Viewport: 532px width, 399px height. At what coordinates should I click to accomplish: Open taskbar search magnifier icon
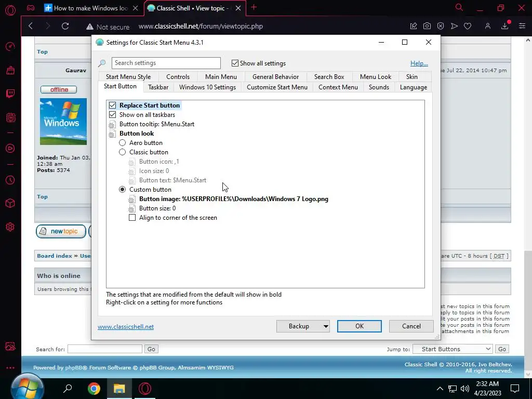[x=68, y=388]
